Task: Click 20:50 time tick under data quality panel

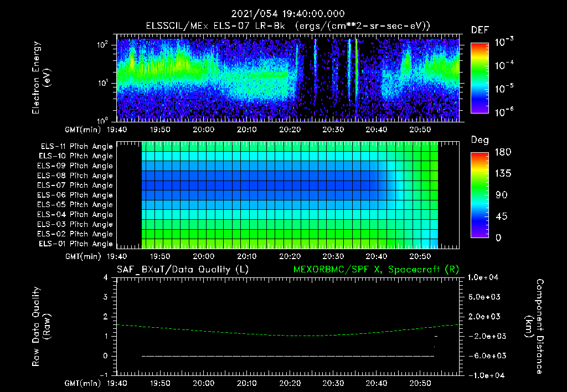Action: coord(420,383)
